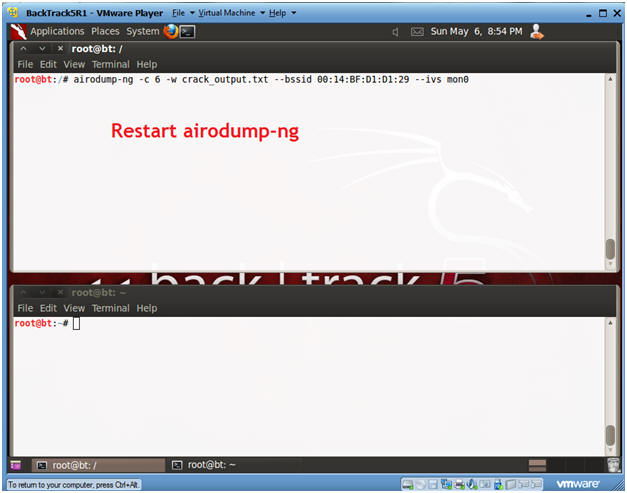Open File menu in root@bt: ~ terminal
Screen dimensions: 627x493
tap(25, 308)
